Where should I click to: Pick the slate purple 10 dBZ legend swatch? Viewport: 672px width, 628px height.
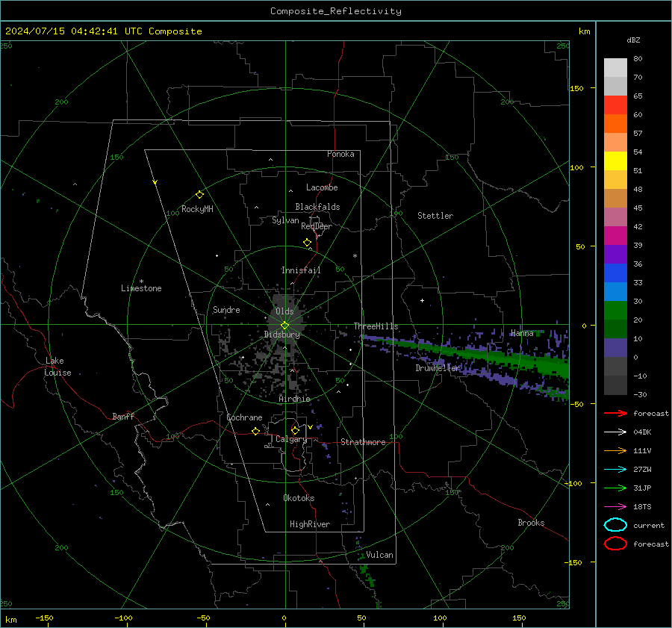tap(615, 347)
